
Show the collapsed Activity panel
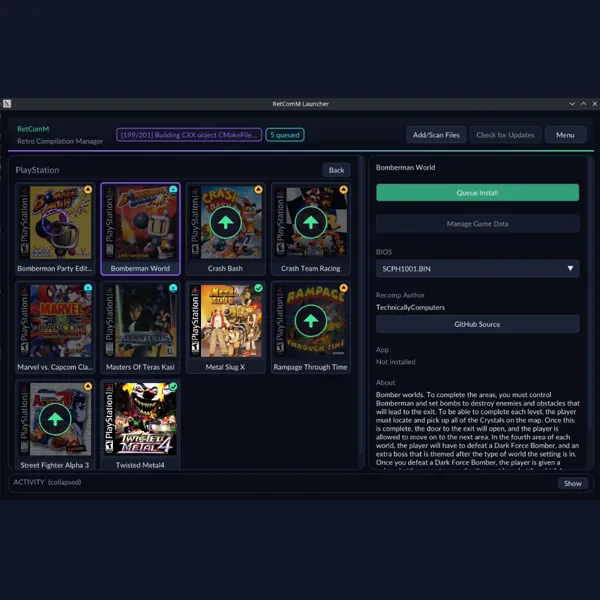click(x=572, y=483)
